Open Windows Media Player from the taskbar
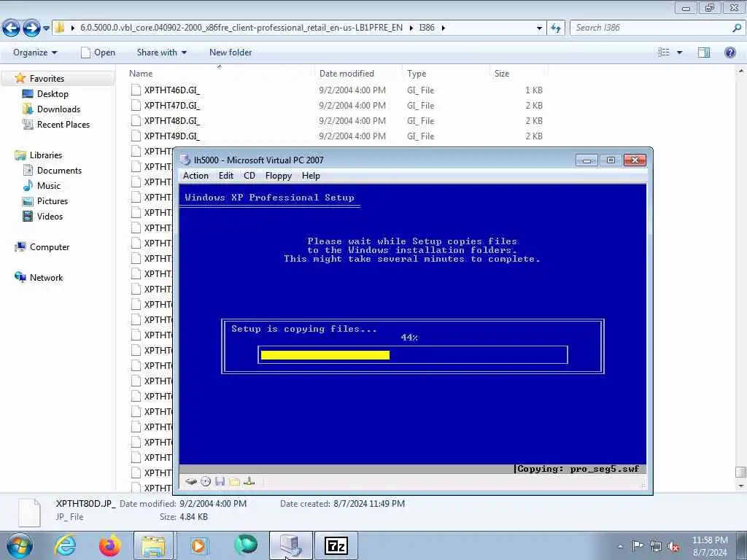This screenshot has height=560, width=747. pyautogui.click(x=198, y=545)
